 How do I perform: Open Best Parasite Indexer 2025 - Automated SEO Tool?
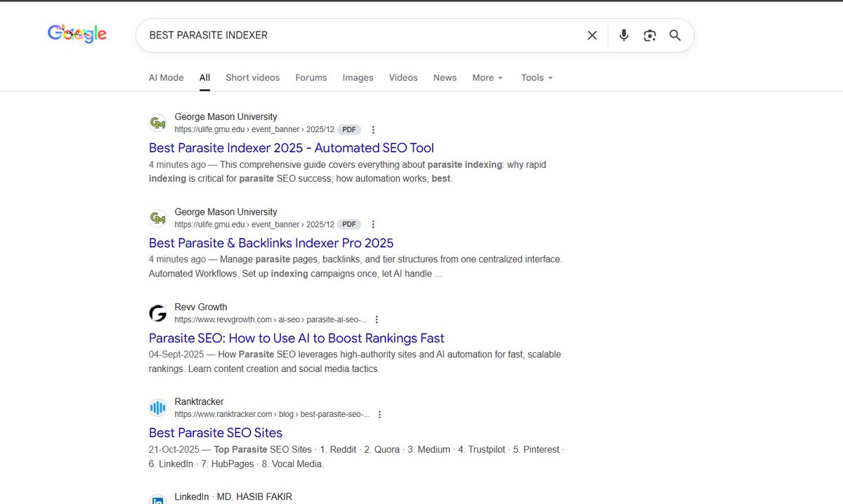[x=292, y=148]
